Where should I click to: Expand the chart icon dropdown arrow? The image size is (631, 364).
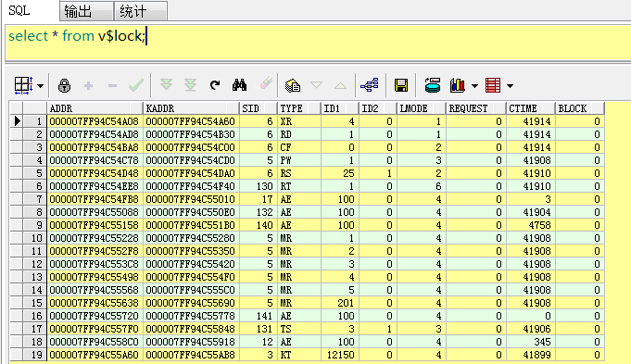point(474,85)
